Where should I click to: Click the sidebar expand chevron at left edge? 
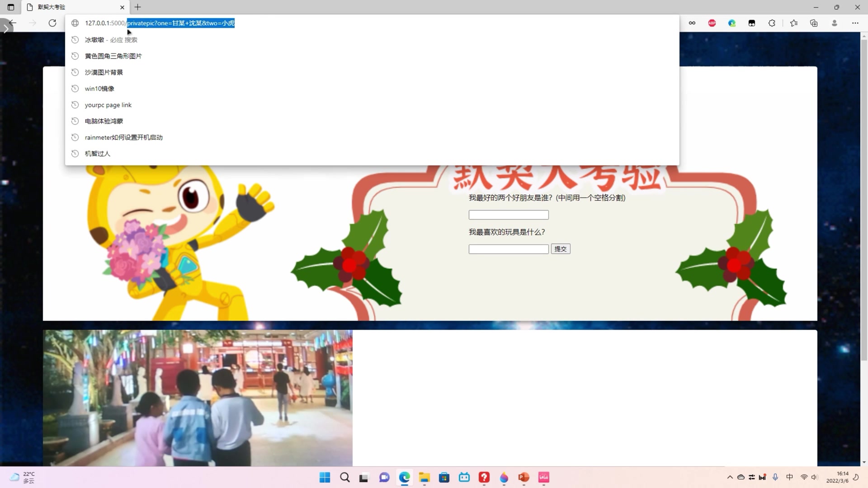[5, 28]
